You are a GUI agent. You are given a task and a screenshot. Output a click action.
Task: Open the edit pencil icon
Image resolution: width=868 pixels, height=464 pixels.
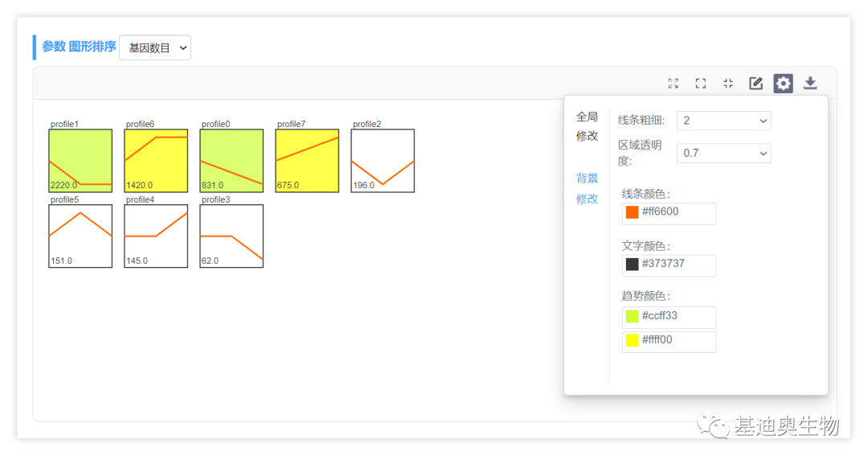point(755,84)
